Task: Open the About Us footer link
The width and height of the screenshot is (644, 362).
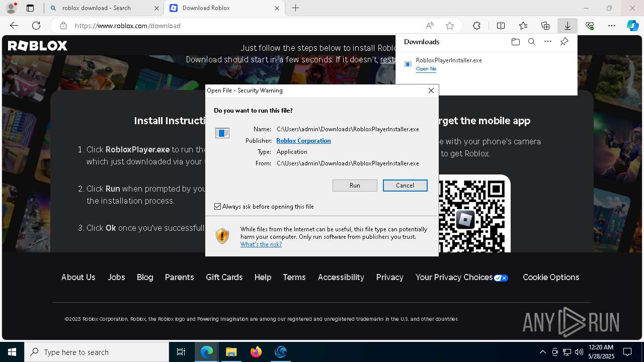Action: tap(78, 277)
